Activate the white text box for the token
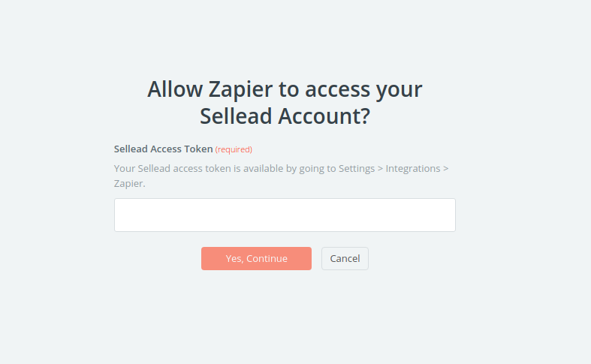The height and width of the screenshot is (364, 591). [x=285, y=215]
